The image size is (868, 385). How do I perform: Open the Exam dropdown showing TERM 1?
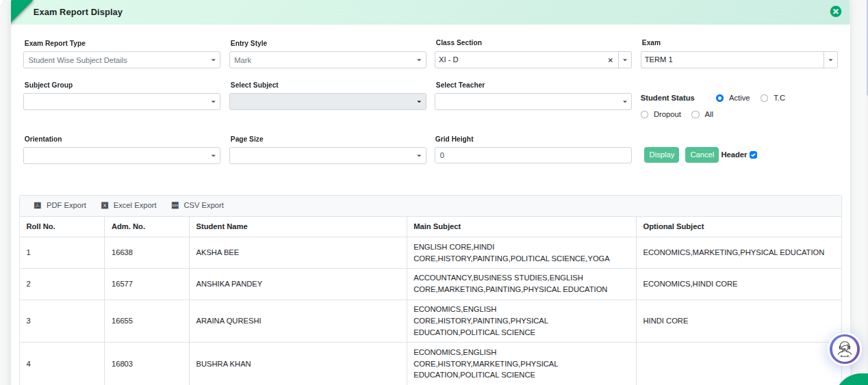click(x=739, y=60)
